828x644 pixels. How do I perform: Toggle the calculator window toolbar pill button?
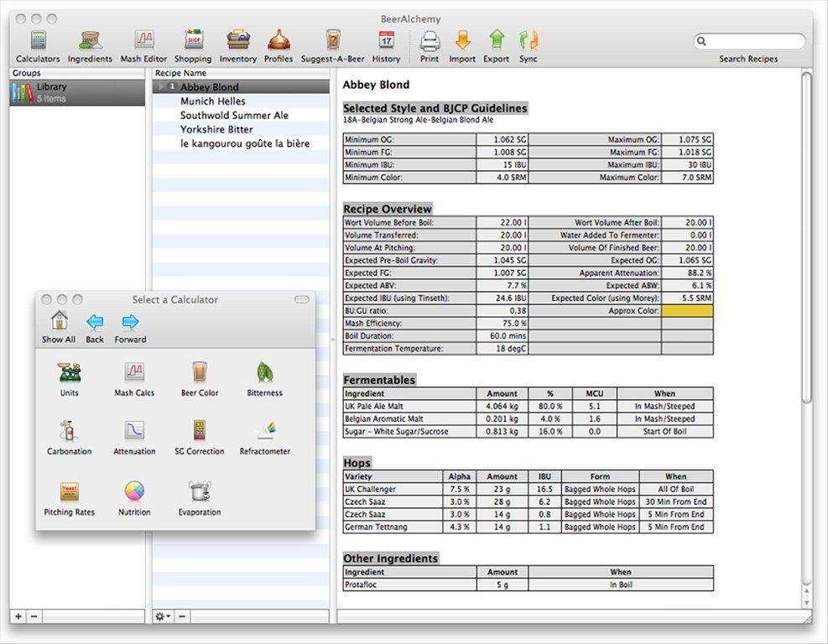click(x=301, y=299)
